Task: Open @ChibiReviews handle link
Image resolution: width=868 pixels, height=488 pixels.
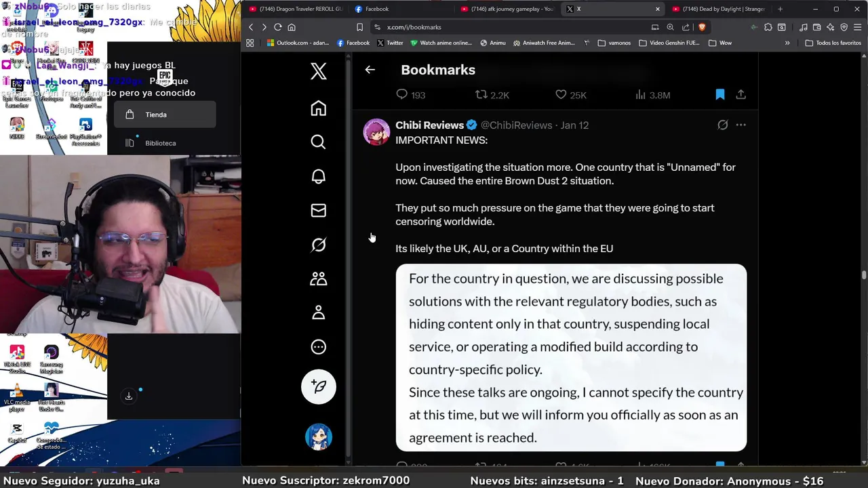Action: (516, 125)
